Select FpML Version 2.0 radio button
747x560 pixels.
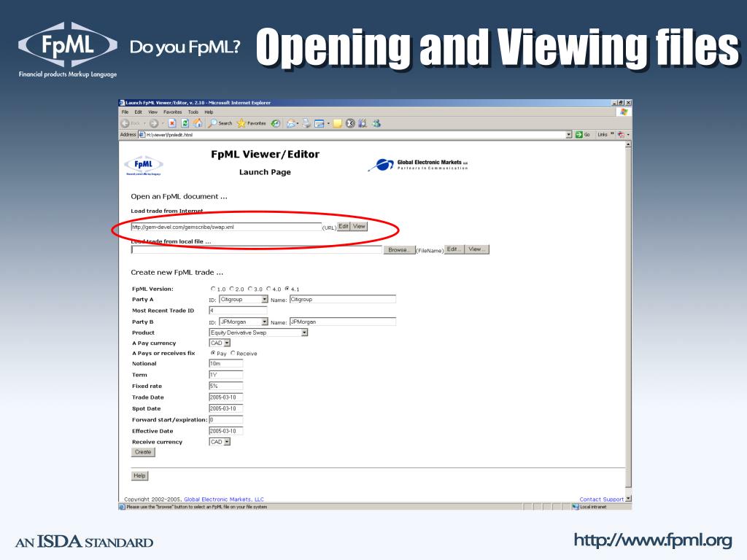click(231, 289)
